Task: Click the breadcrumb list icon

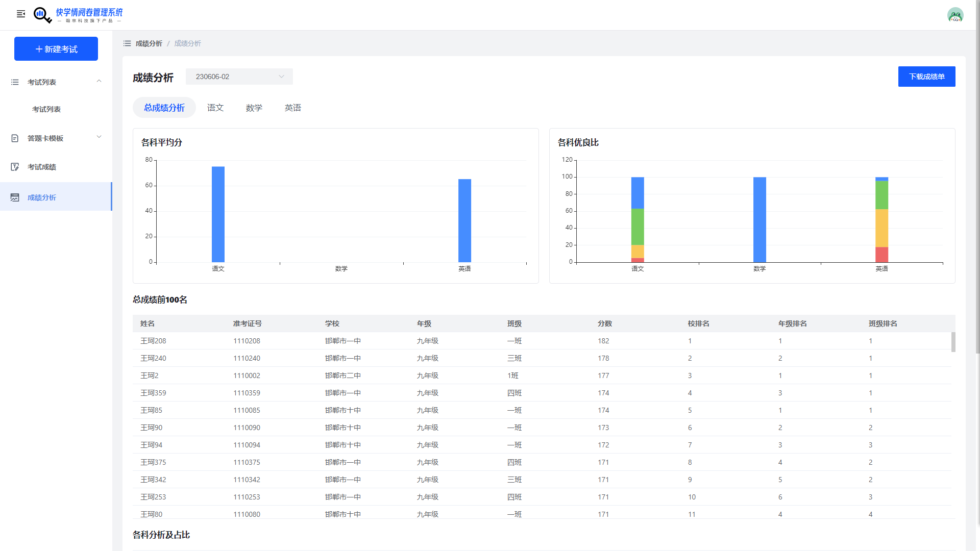Action: pyautogui.click(x=127, y=43)
